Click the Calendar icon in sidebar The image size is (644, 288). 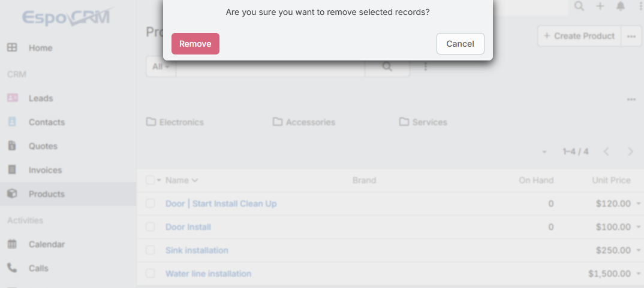[12, 244]
